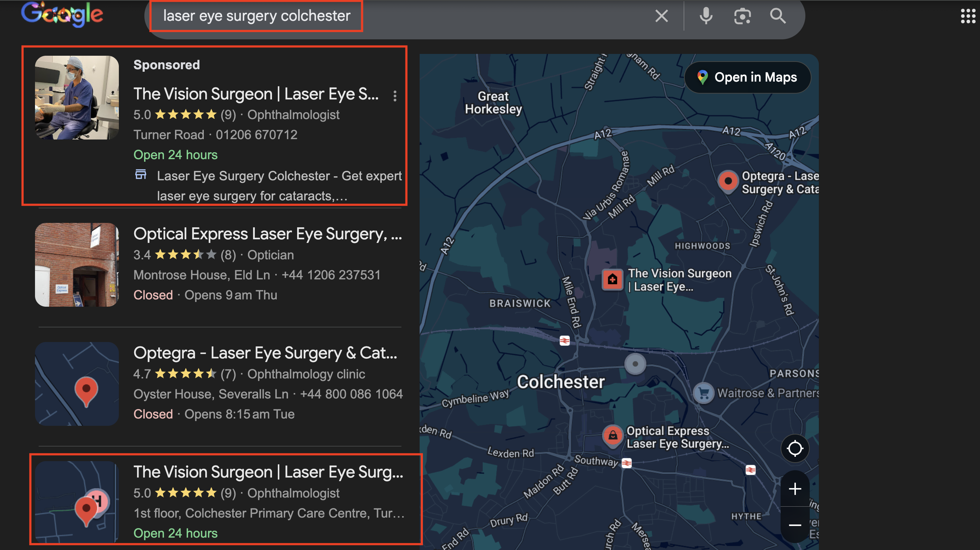This screenshot has width=980, height=550.
Task: Open Optegra Laser Eye Surgery result
Action: tap(265, 353)
